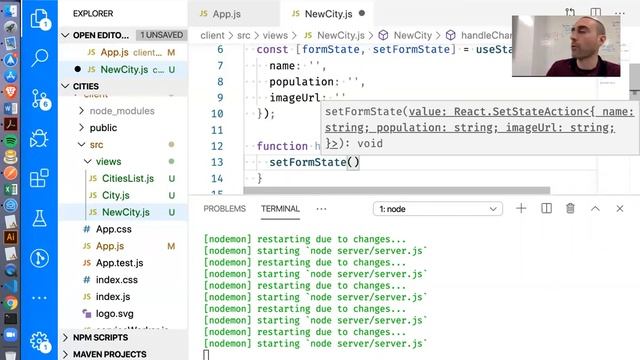
Task: Show more panel tabs ellipsis
Action: [x=321, y=209]
